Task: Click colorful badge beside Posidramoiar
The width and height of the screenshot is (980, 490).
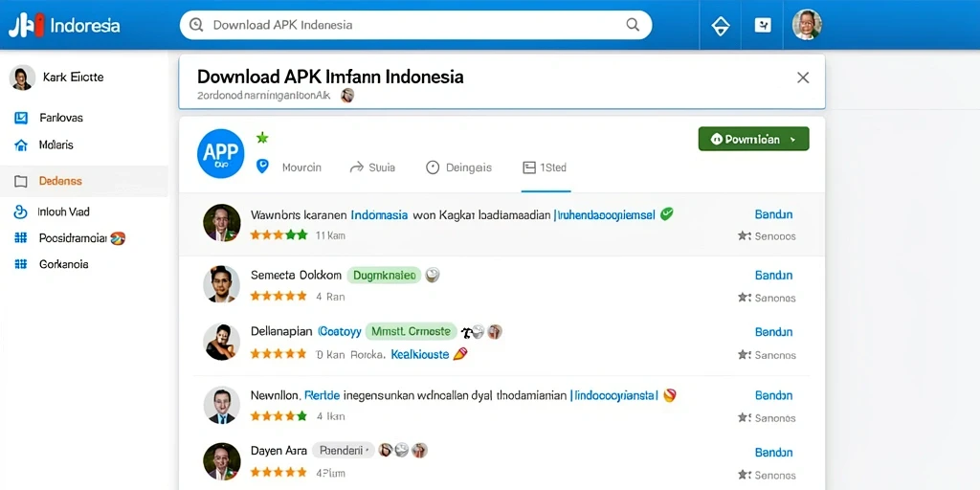Action: click(118, 238)
